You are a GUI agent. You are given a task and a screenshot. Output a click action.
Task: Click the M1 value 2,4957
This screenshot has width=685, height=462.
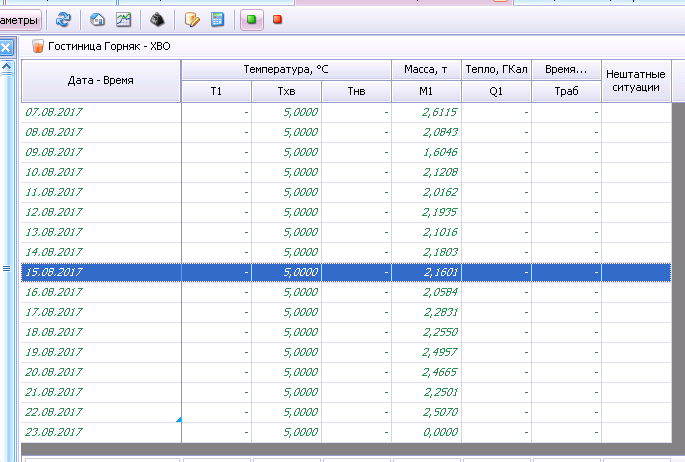[x=440, y=353]
